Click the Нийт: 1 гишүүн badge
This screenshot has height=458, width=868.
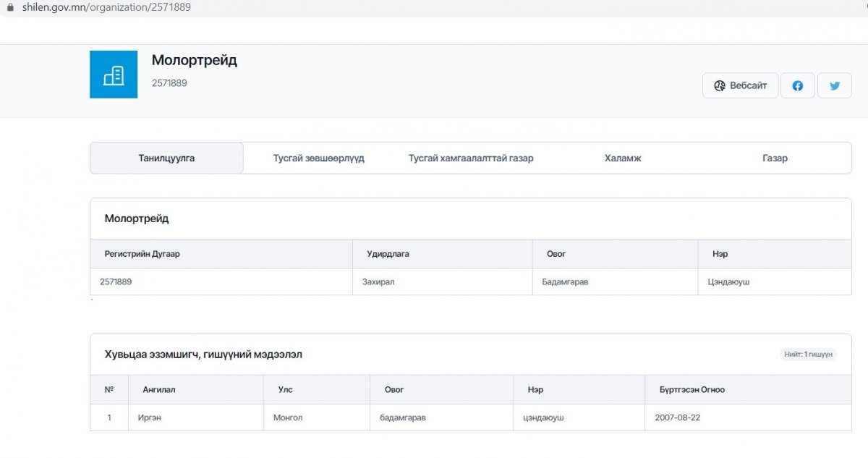tap(808, 355)
